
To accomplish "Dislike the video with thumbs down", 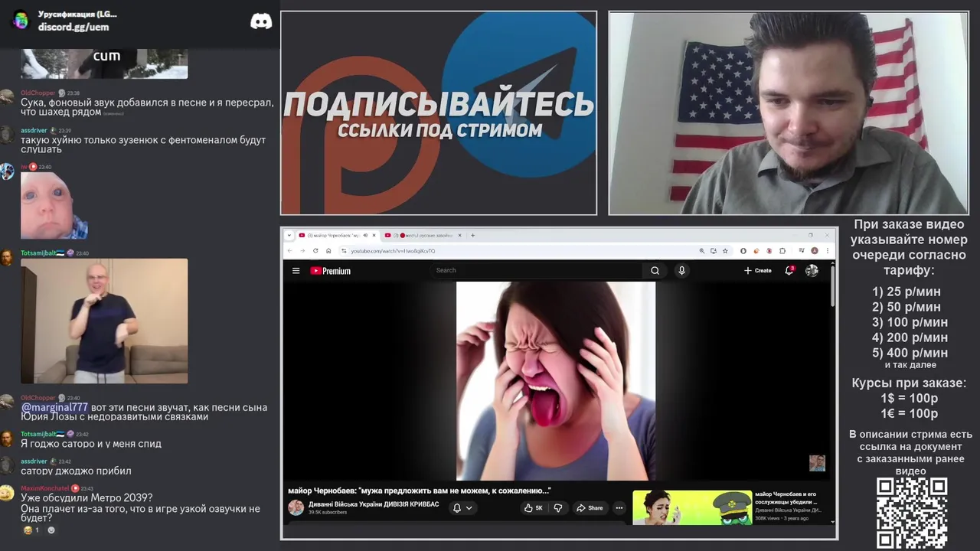I will [x=558, y=508].
